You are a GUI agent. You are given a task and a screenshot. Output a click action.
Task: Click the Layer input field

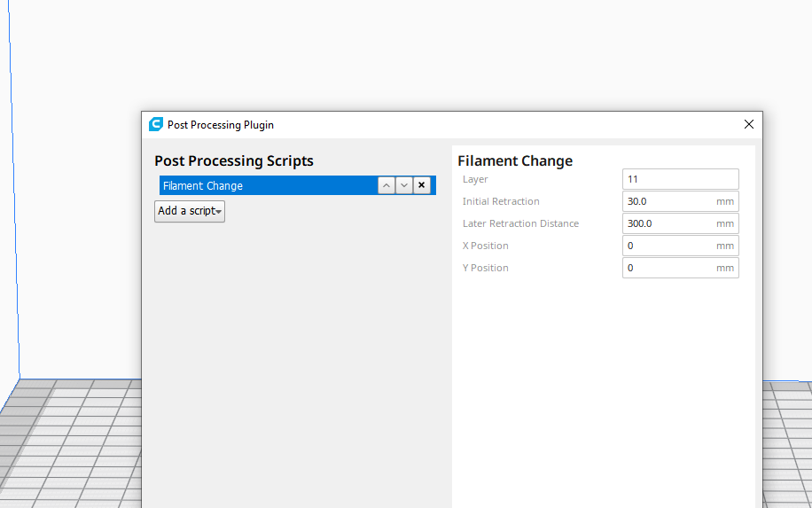pyautogui.click(x=680, y=179)
